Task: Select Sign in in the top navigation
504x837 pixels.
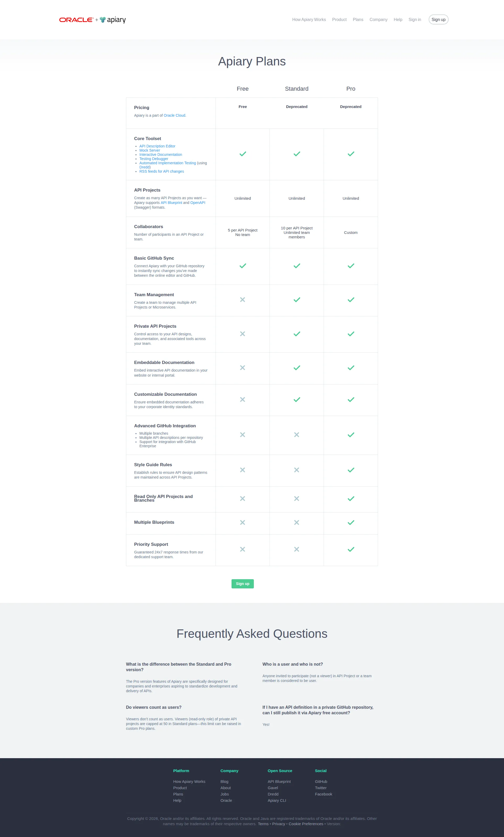Action: coord(415,19)
